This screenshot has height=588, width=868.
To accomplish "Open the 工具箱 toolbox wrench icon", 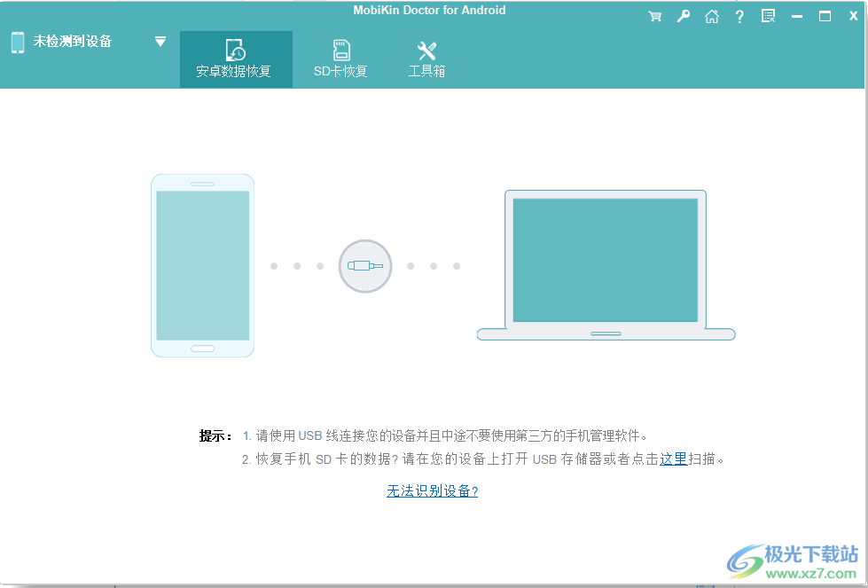I will click(x=426, y=51).
